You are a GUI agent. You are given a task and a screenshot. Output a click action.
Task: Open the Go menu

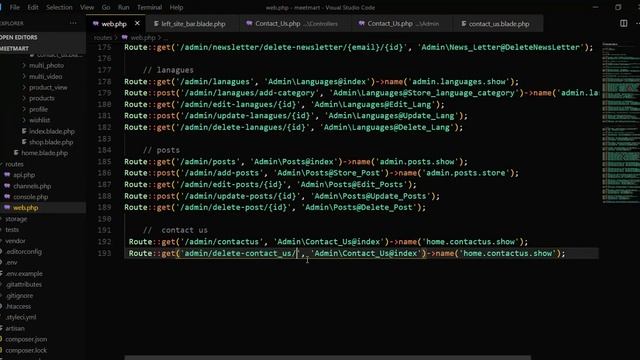106,7
